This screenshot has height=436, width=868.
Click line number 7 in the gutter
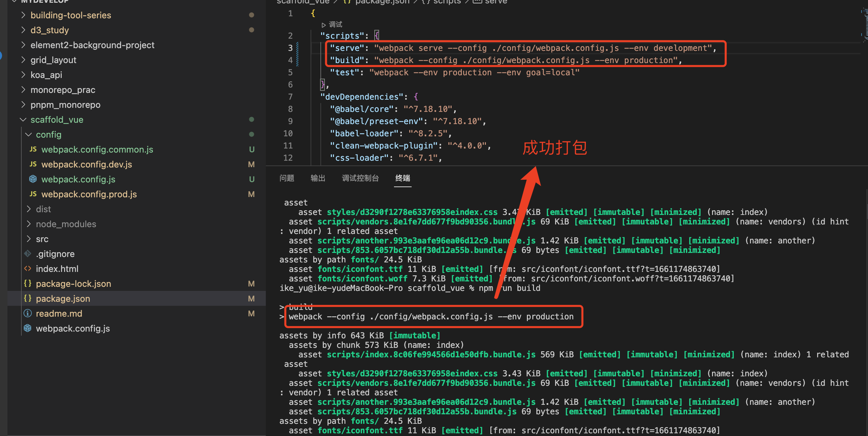click(290, 97)
